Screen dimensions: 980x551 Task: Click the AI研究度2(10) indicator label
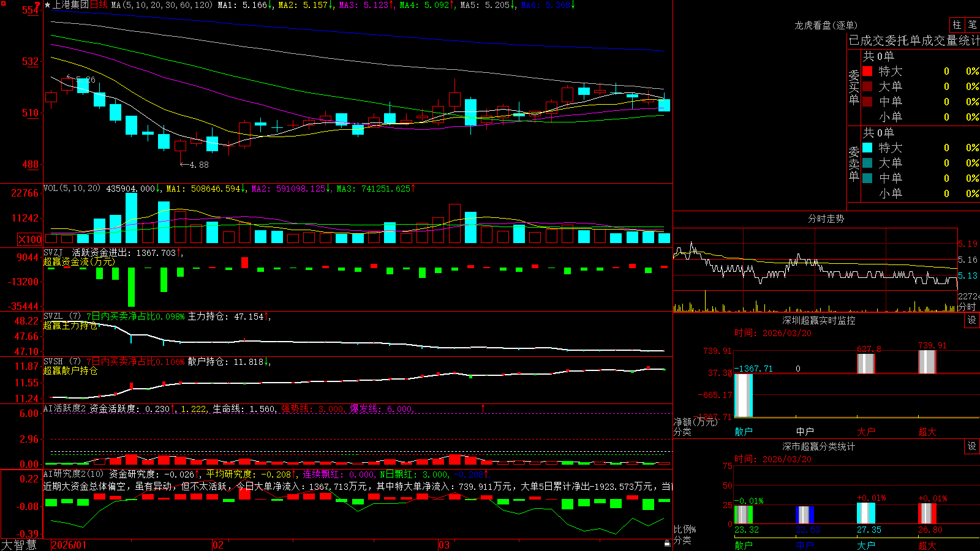[x=74, y=474]
